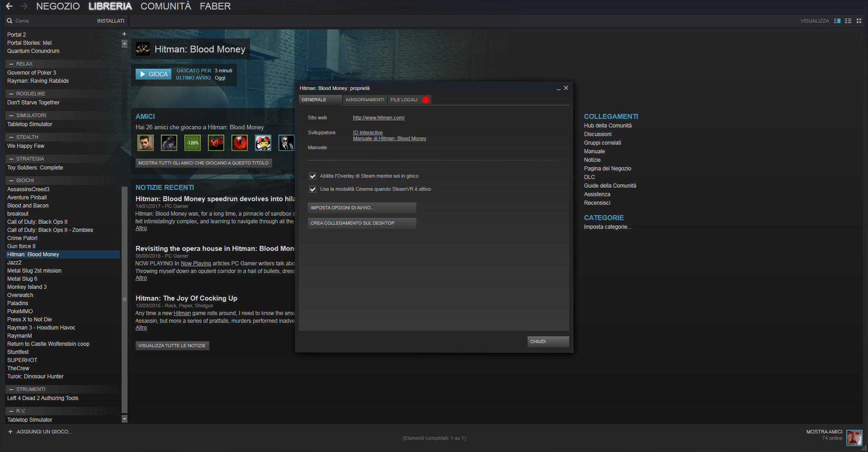The height and width of the screenshot is (452, 868).
Task: Click the game list scroll down arrow
Action: [x=124, y=419]
